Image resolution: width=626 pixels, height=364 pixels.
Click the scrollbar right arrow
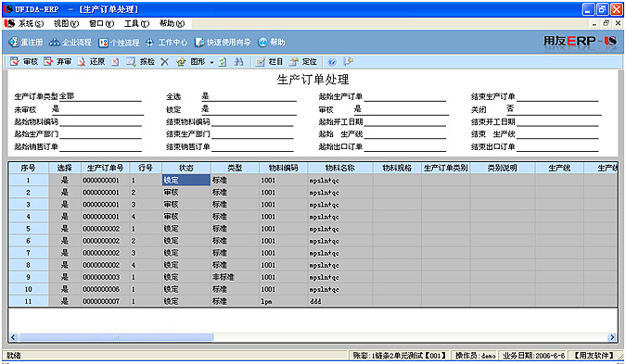611,337
